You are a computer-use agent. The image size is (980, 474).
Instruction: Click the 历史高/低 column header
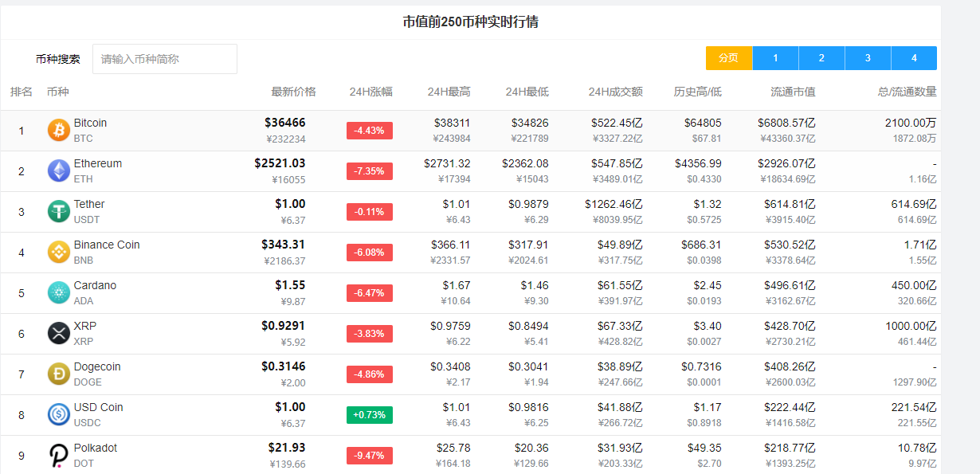698,92
